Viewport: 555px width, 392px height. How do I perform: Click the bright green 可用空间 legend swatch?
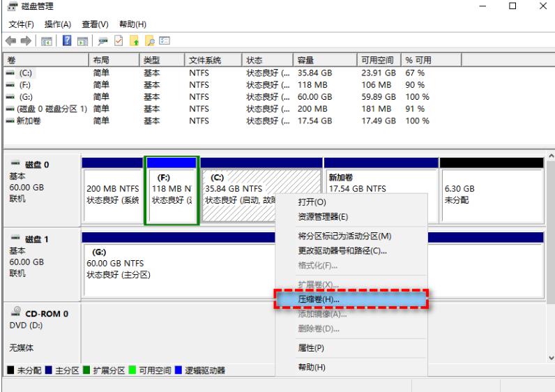[132, 370]
